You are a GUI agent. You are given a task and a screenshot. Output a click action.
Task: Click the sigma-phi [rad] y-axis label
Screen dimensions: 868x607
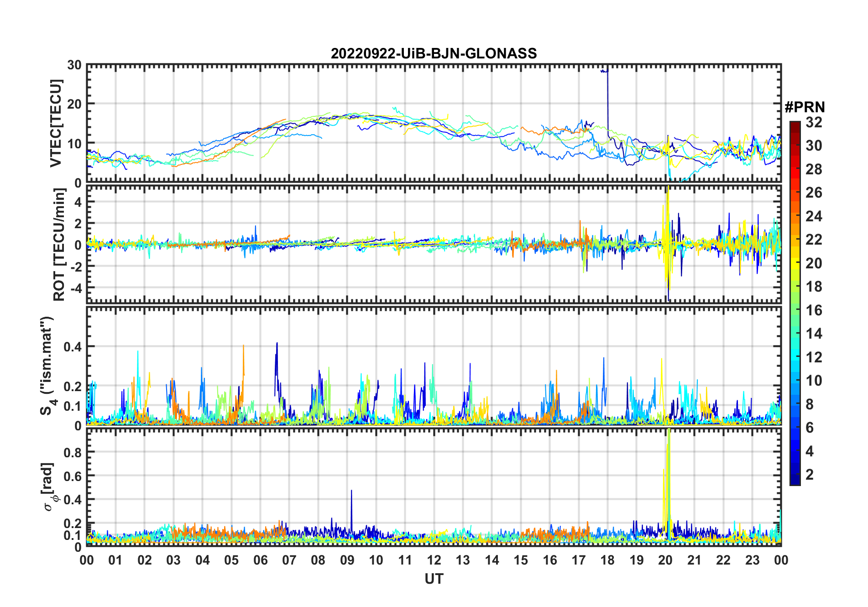49,487
